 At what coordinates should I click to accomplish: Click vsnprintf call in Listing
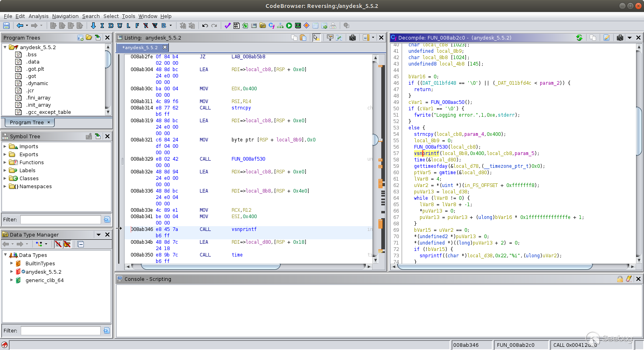tap(244, 229)
